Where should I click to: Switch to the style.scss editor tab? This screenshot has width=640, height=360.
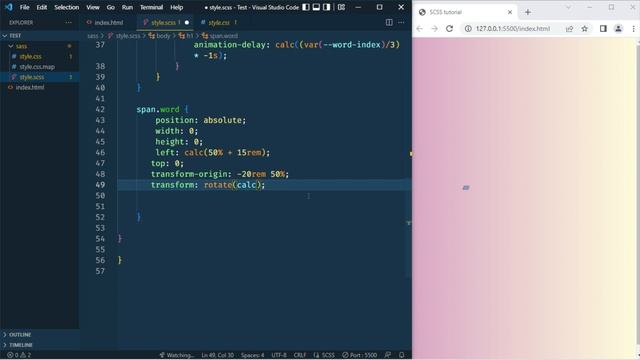click(166, 22)
